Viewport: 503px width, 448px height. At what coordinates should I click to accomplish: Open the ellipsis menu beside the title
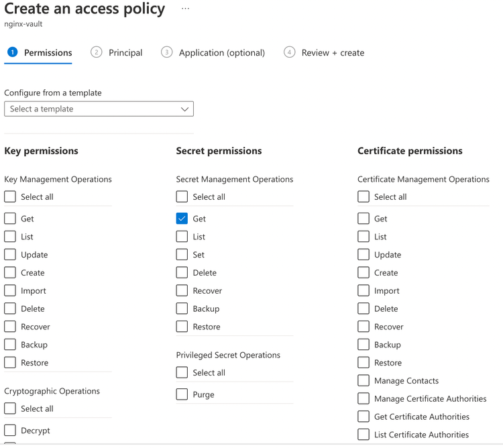coord(185,9)
